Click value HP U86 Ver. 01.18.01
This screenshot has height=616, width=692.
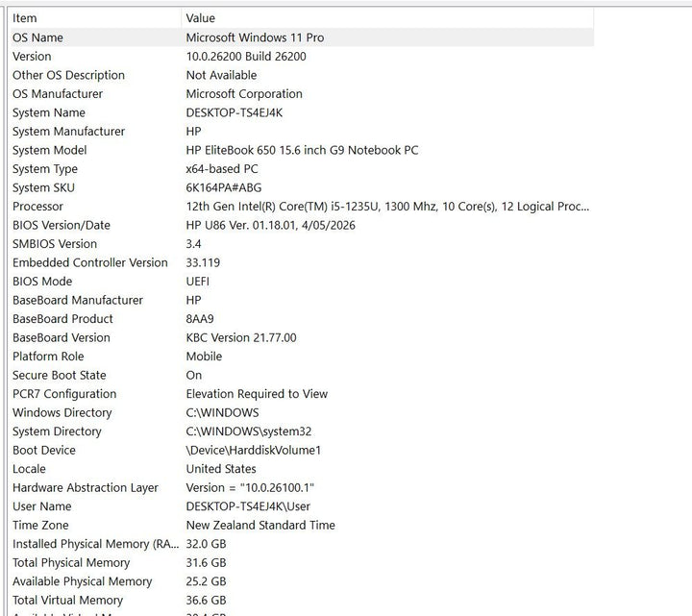270,225
